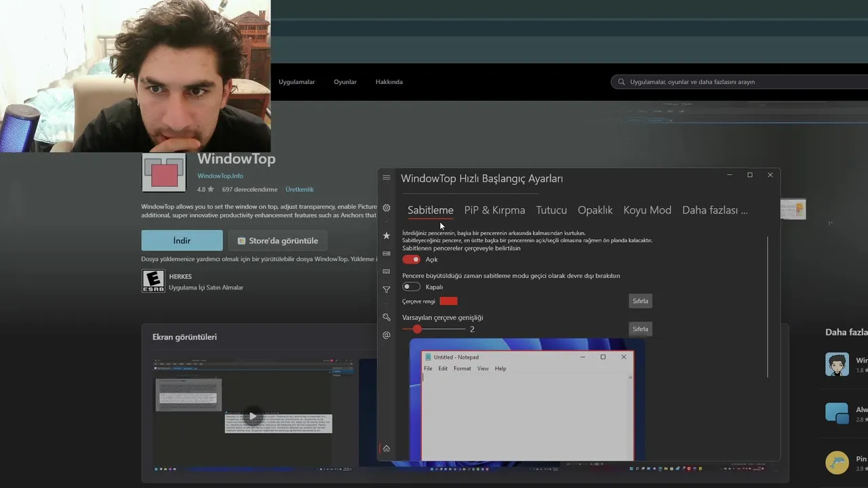Screen dimensions: 868x488
Task: Play the first screenshot video
Action: click(x=252, y=416)
